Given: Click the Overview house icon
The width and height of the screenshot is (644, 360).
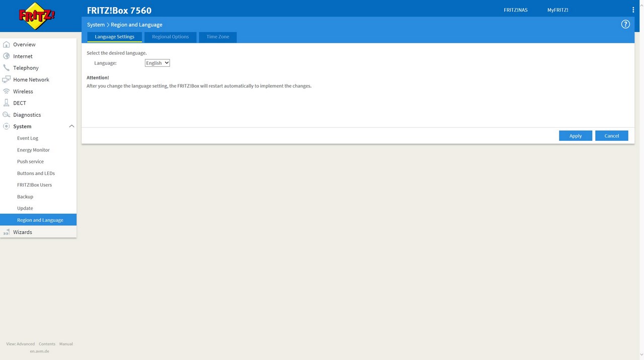Looking at the screenshot, I should click(x=7, y=44).
